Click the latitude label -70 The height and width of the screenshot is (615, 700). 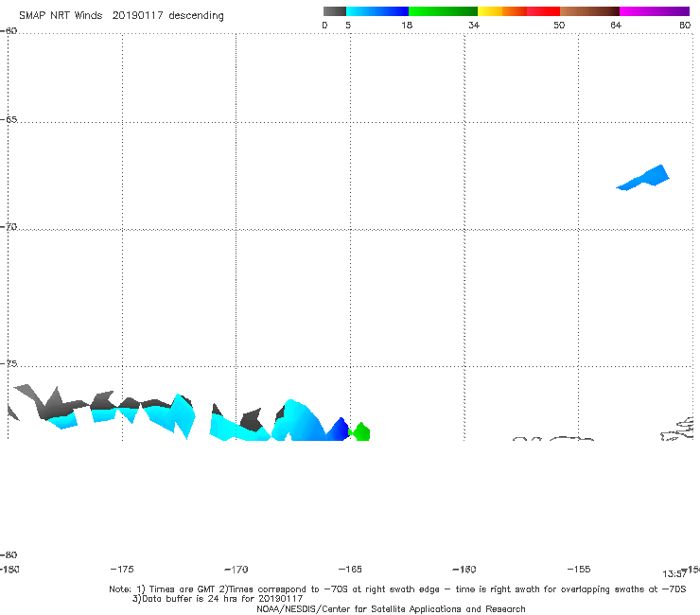[x=9, y=227]
